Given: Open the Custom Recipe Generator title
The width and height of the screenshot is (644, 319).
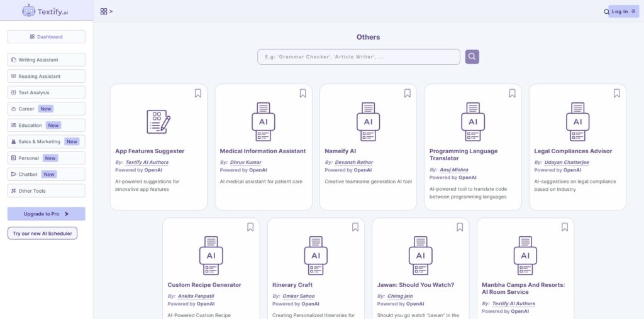Looking at the screenshot, I should pyautogui.click(x=204, y=285).
